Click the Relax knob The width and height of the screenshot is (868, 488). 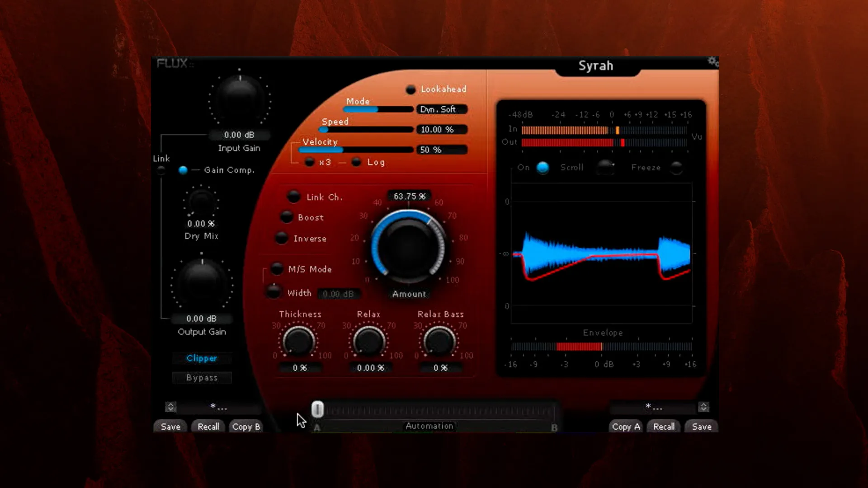[x=369, y=341]
